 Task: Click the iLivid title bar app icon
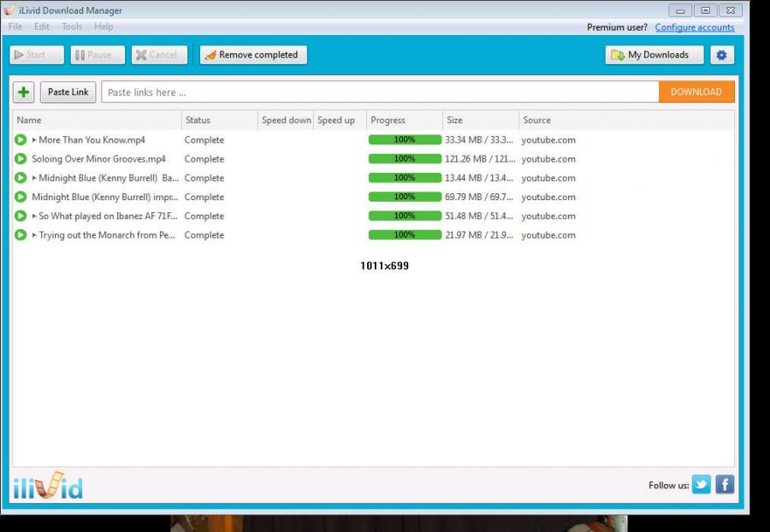tap(9, 9)
